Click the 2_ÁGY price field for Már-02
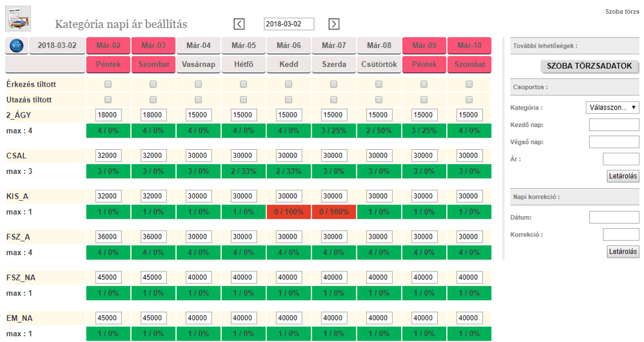 (108, 115)
